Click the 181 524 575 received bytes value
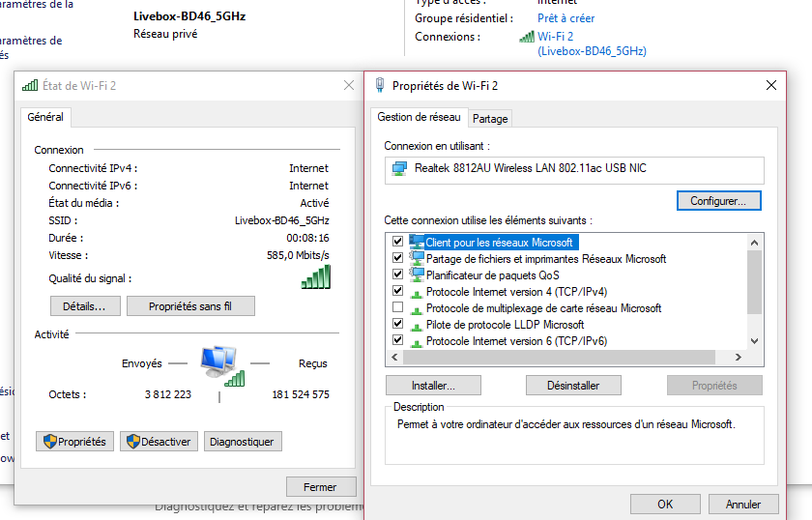The image size is (812, 520). click(301, 394)
